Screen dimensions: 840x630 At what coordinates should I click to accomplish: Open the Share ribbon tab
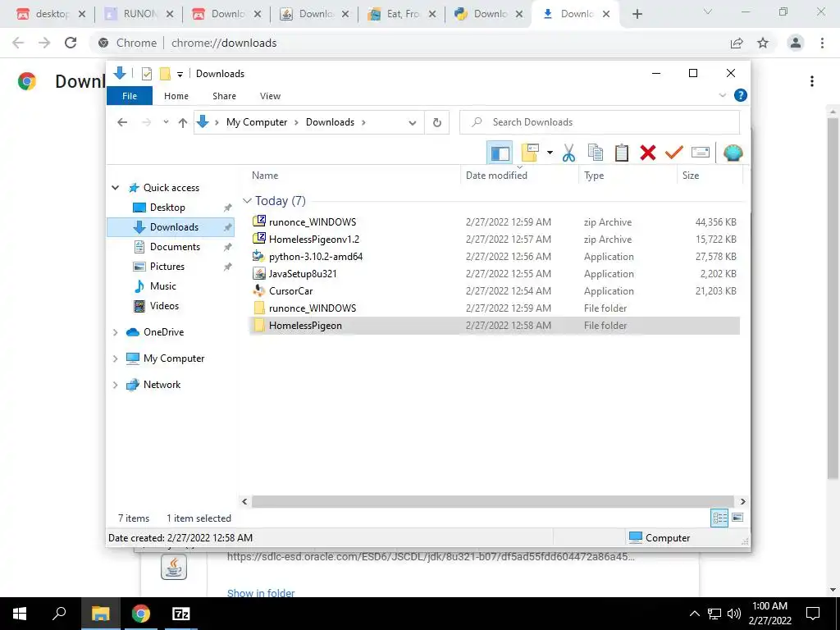coord(224,96)
